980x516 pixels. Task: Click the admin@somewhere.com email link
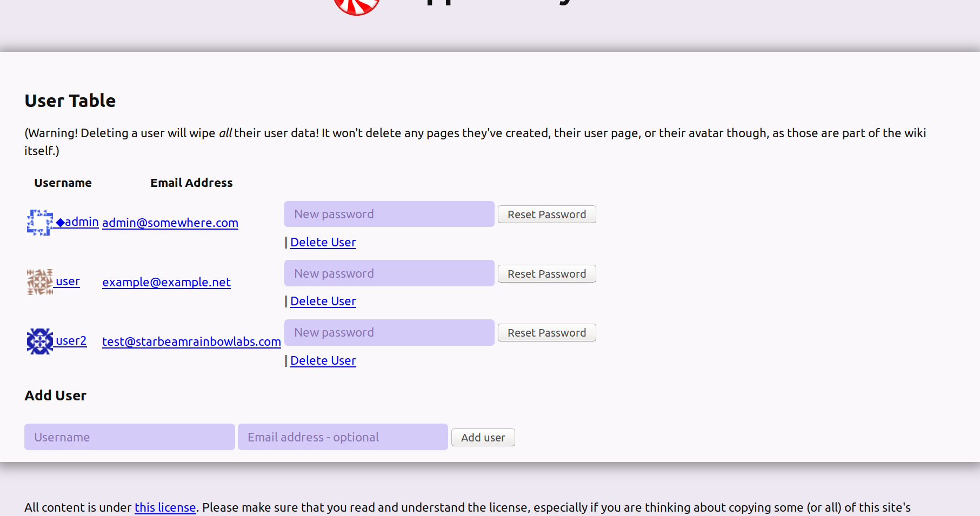coord(170,223)
